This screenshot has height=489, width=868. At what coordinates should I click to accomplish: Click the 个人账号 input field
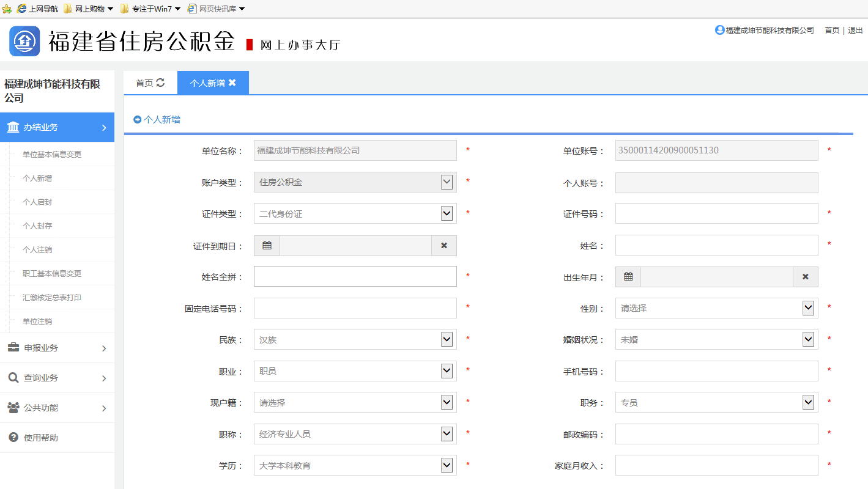[x=716, y=182]
